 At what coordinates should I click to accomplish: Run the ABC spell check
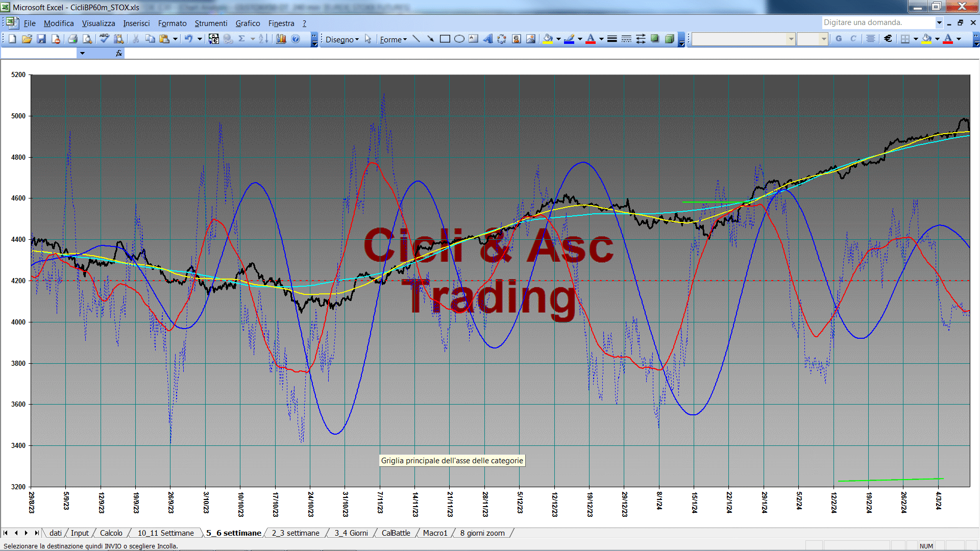pos(104,39)
